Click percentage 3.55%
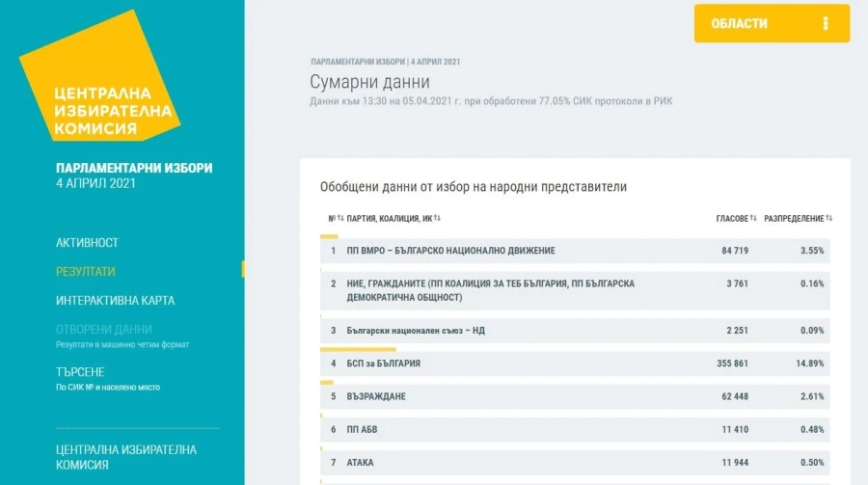The height and width of the screenshot is (485, 868). pyautogui.click(x=812, y=251)
